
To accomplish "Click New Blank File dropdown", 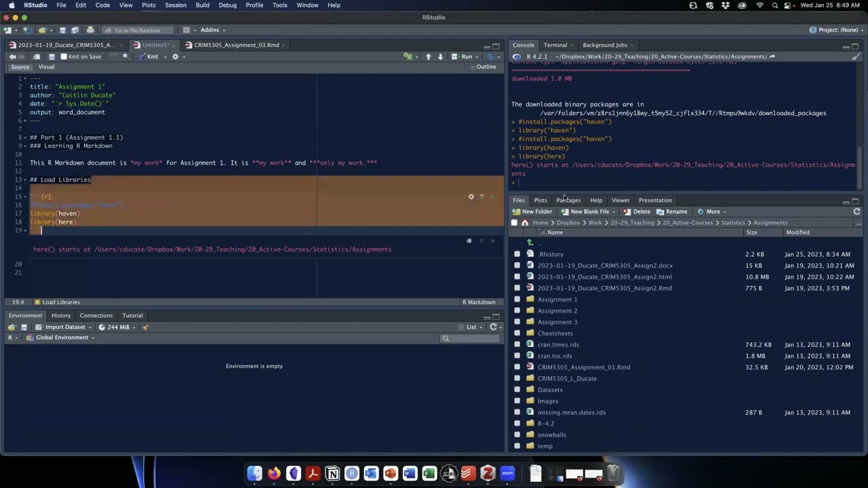I will (x=588, y=211).
